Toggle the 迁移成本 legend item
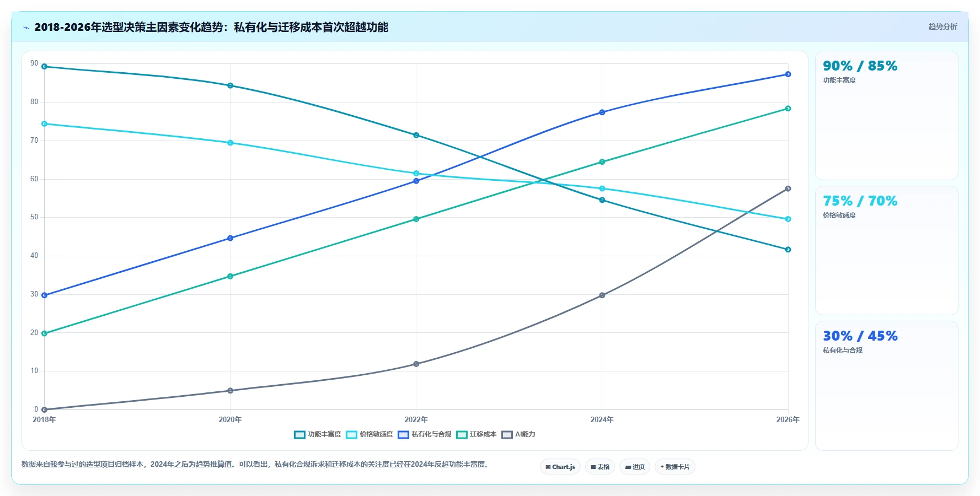 [476, 434]
